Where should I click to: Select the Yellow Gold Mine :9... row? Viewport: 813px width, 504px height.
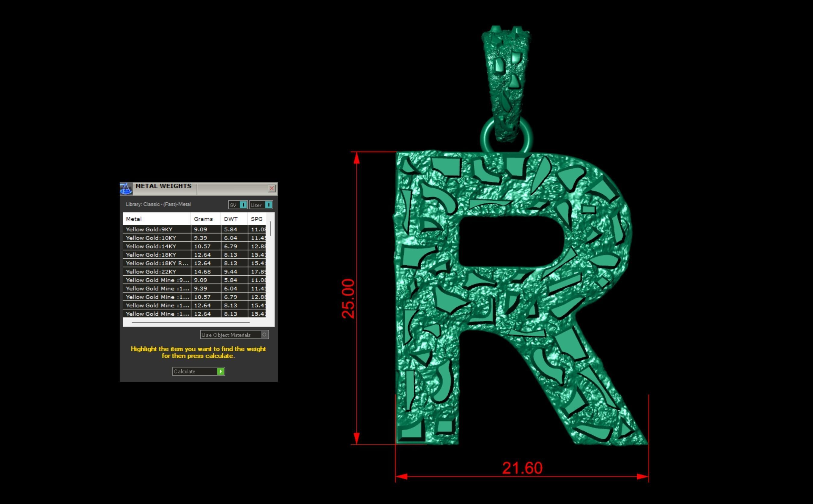194,280
